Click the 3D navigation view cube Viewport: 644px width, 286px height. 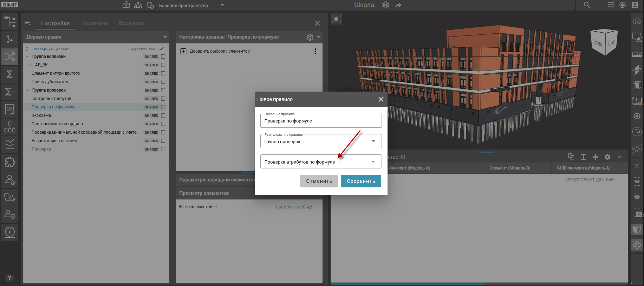click(604, 42)
